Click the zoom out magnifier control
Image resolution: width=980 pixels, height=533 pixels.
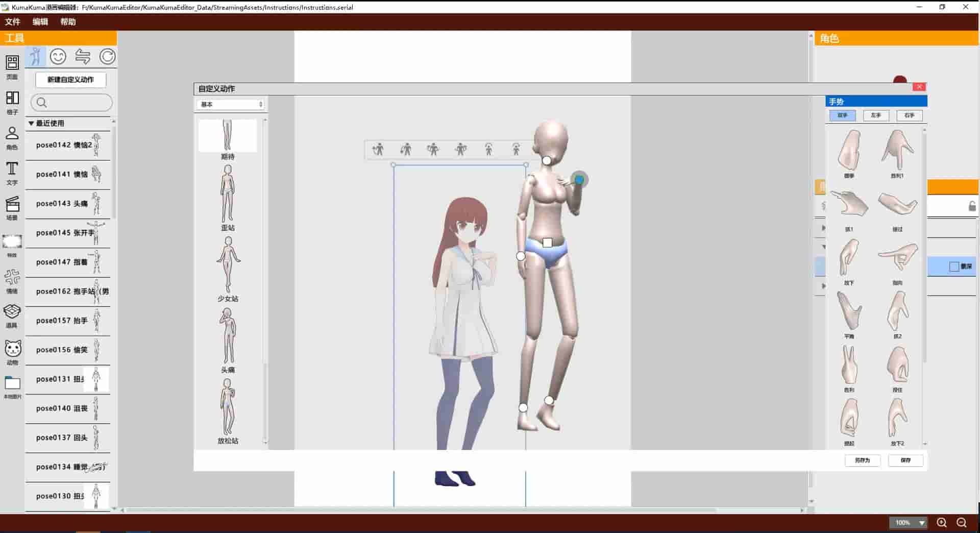click(x=962, y=522)
